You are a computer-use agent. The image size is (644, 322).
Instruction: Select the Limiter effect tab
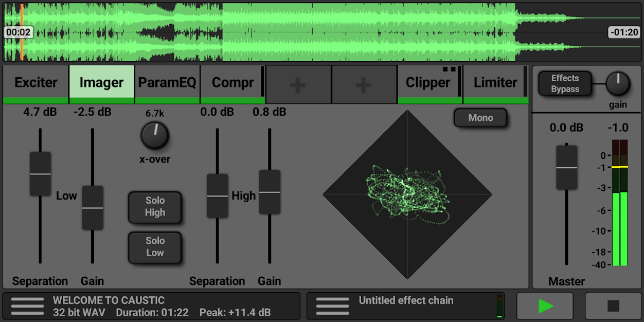pyautogui.click(x=495, y=82)
